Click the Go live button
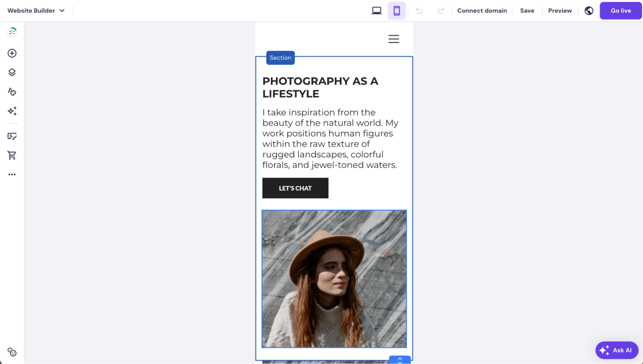 point(621,10)
